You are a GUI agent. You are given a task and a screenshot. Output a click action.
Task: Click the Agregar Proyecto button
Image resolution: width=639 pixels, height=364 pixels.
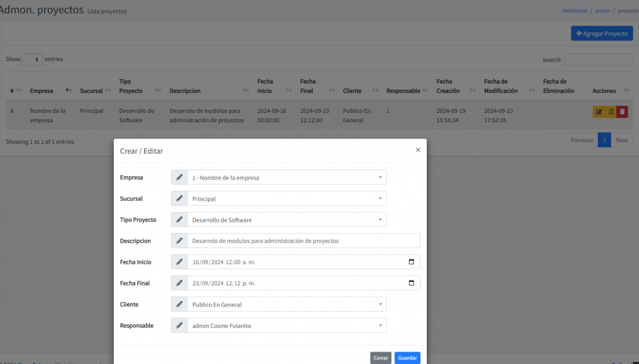(602, 34)
